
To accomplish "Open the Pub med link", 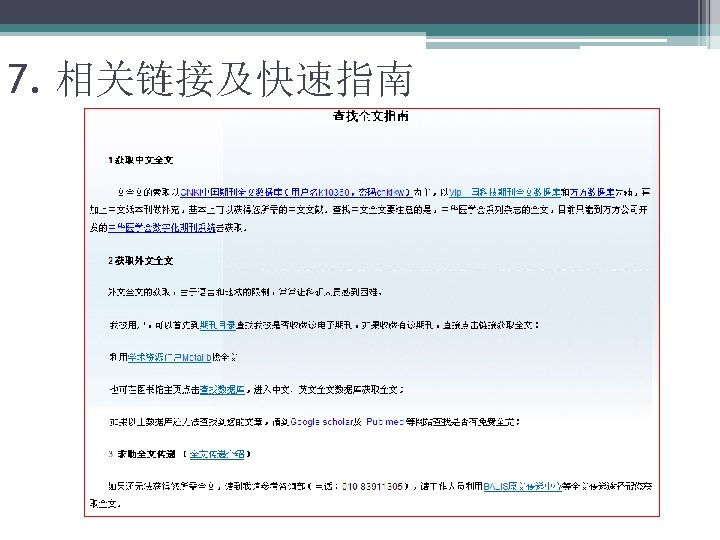I will click(x=385, y=422).
